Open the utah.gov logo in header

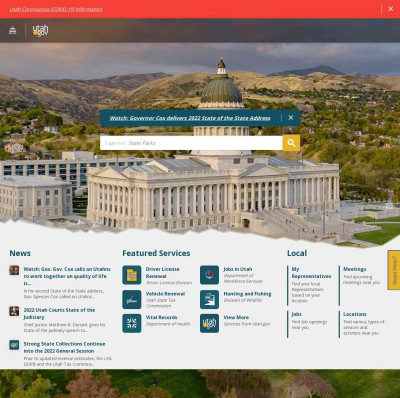(x=40, y=31)
